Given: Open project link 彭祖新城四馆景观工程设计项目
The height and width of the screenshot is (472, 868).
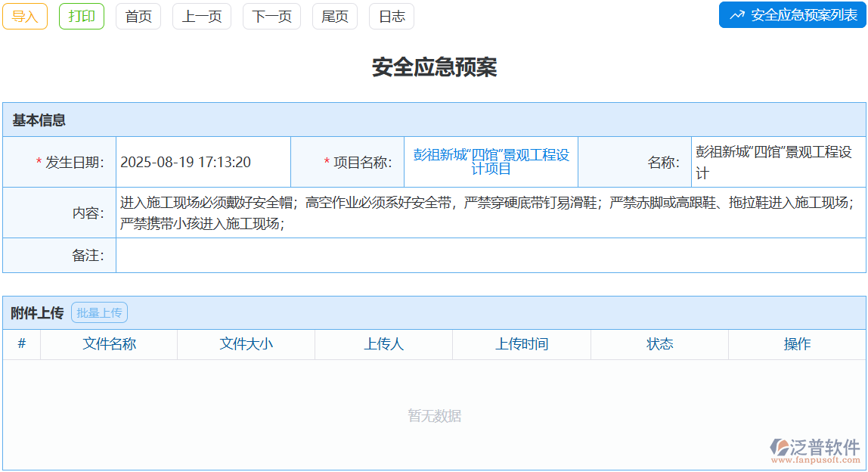Looking at the screenshot, I should tap(491, 160).
